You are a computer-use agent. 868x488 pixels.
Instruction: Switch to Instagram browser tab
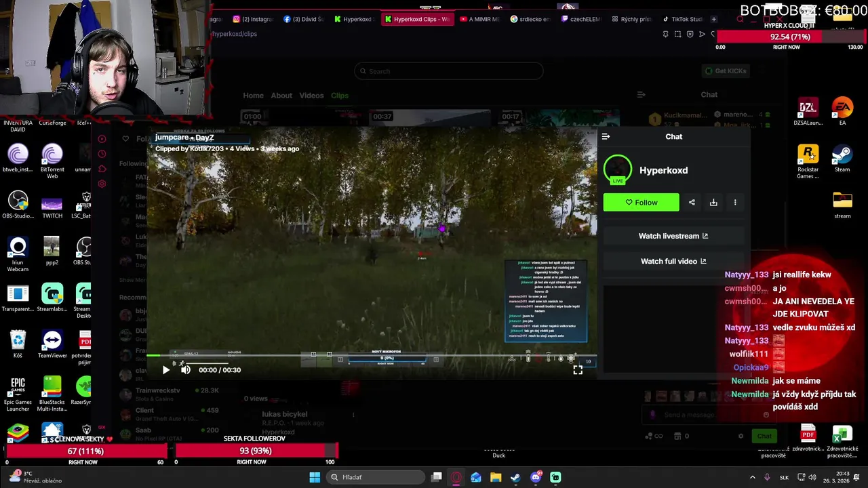[x=252, y=19]
